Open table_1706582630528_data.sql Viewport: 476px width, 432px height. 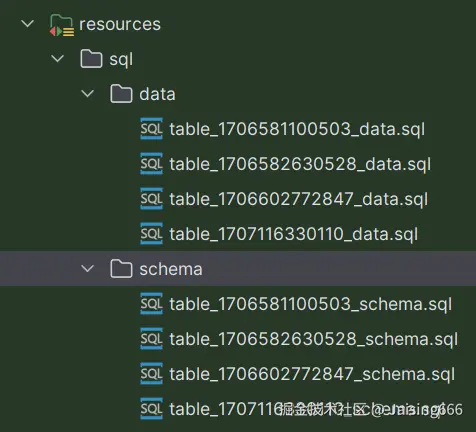[x=300, y=164]
